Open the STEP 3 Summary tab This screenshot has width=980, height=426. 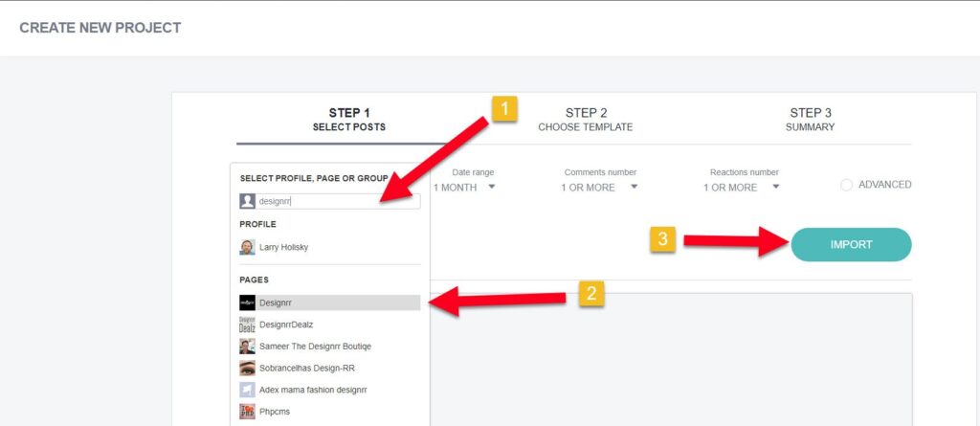810,120
